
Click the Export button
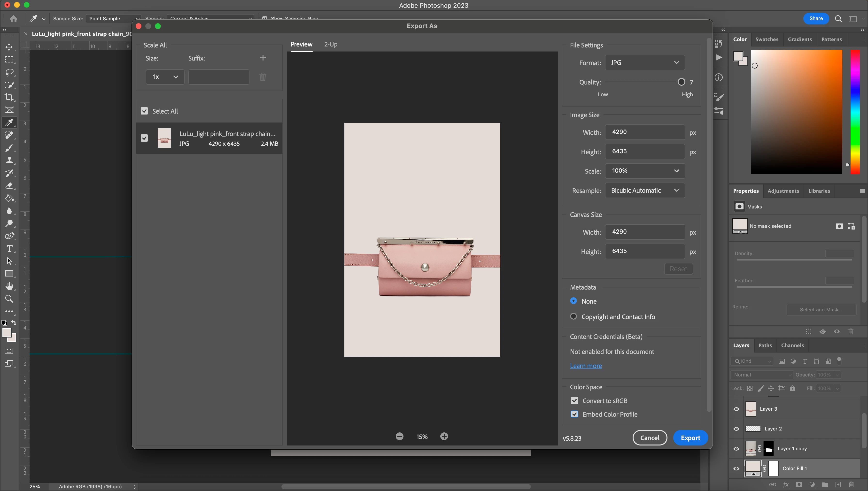(x=690, y=438)
